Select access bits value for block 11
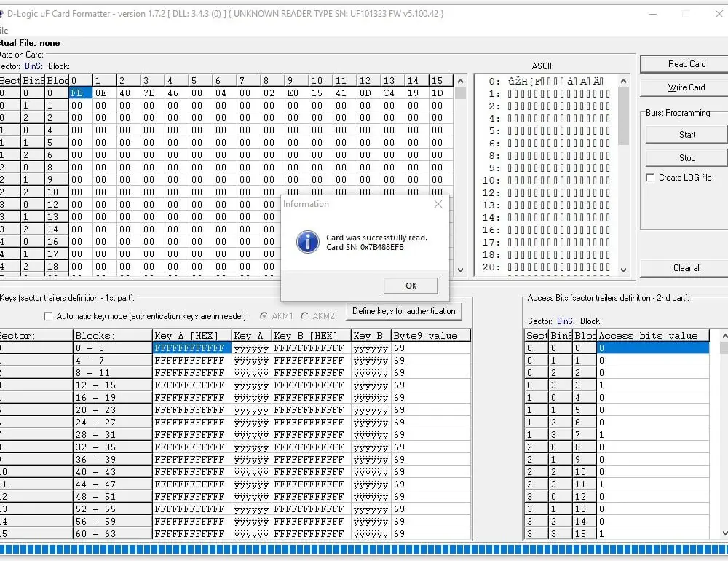This screenshot has height=561, width=728. click(x=653, y=484)
